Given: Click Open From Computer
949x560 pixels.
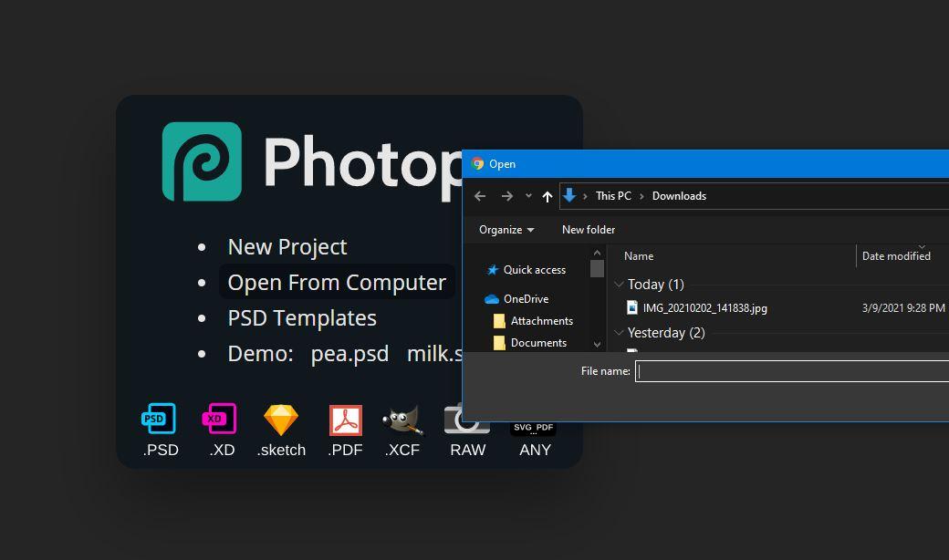Looking at the screenshot, I should (x=337, y=283).
